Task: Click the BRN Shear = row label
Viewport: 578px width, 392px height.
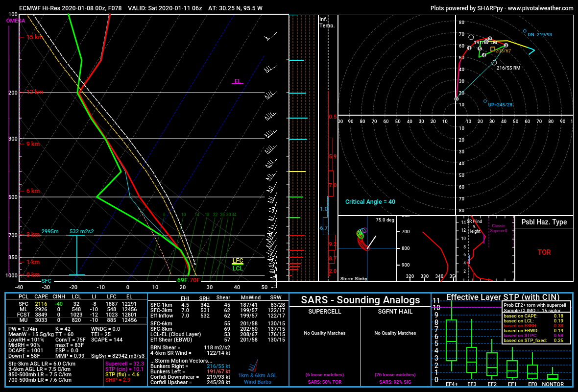Action: (166, 348)
